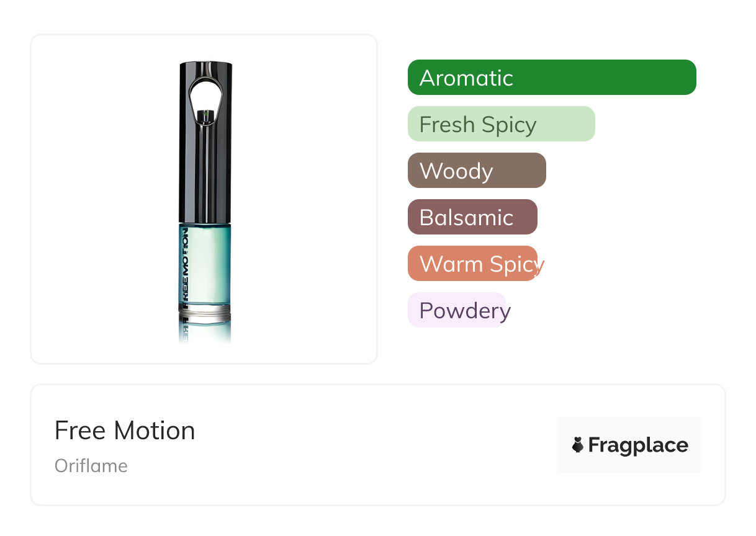This screenshot has height=536, width=756.
Task: Pick the Warm Spicy accord bar
Action: click(472, 264)
